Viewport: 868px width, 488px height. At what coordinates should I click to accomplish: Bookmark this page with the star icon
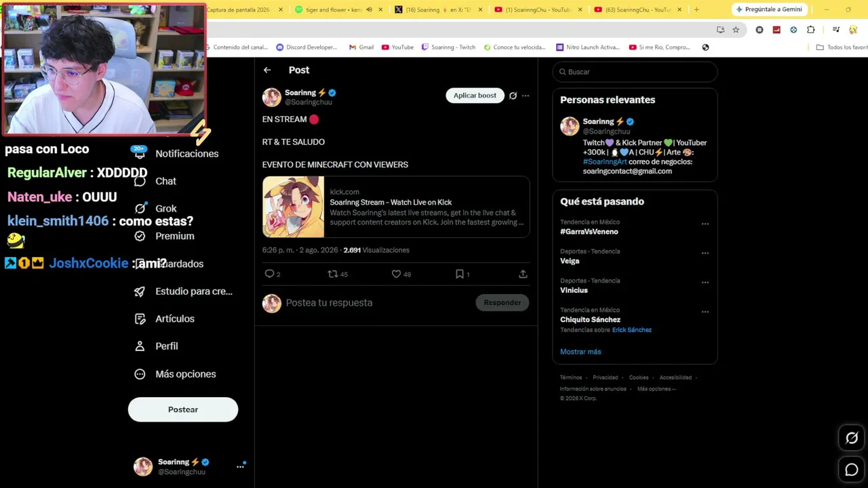736,30
